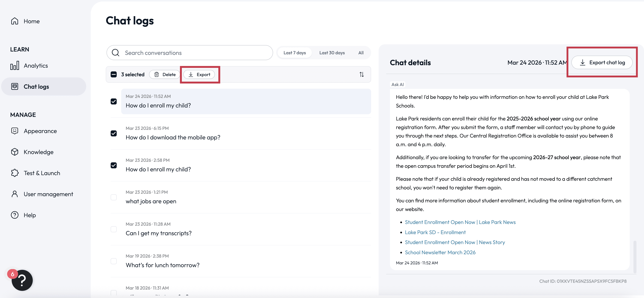Select the Last 7 days filter
Image resolution: width=644 pixels, height=298 pixels.
[295, 53]
